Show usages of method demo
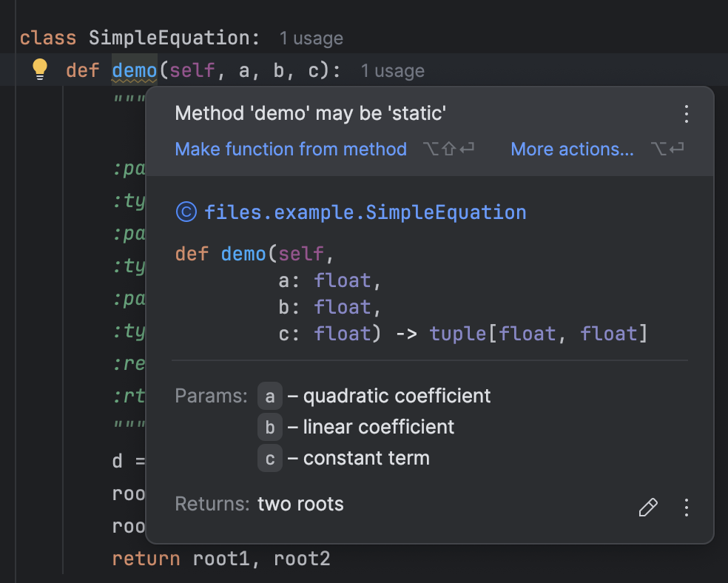Viewport: 728px width, 583px height. 391,70
